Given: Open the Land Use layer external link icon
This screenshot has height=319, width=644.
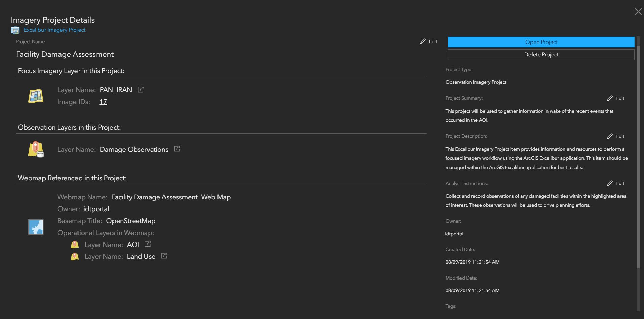Looking at the screenshot, I should (164, 256).
